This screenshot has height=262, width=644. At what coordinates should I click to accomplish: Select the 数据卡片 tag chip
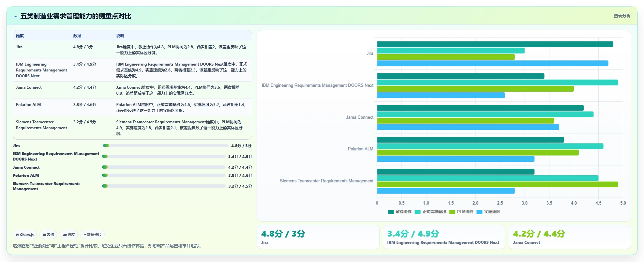pyautogui.click(x=93, y=235)
